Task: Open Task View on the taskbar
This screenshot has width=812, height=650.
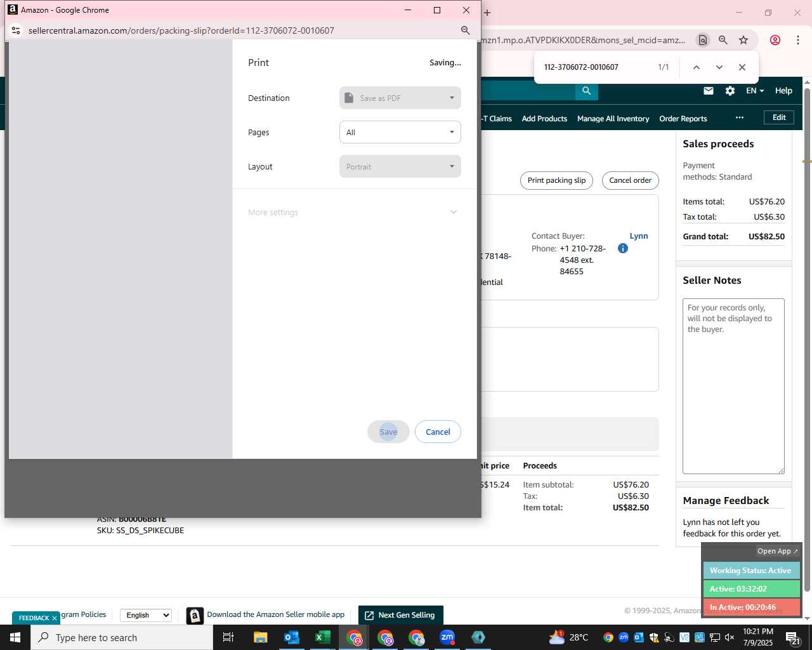Action: tap(228, 637)
